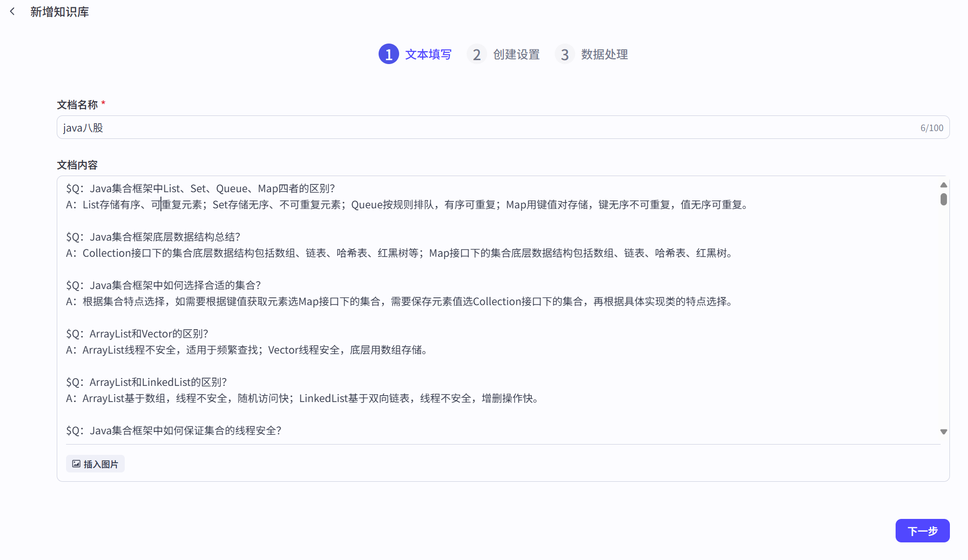The width and height of the screenshot is (968, 560).
Task: Click the 6/100 character counter
Action: point(932,128)
